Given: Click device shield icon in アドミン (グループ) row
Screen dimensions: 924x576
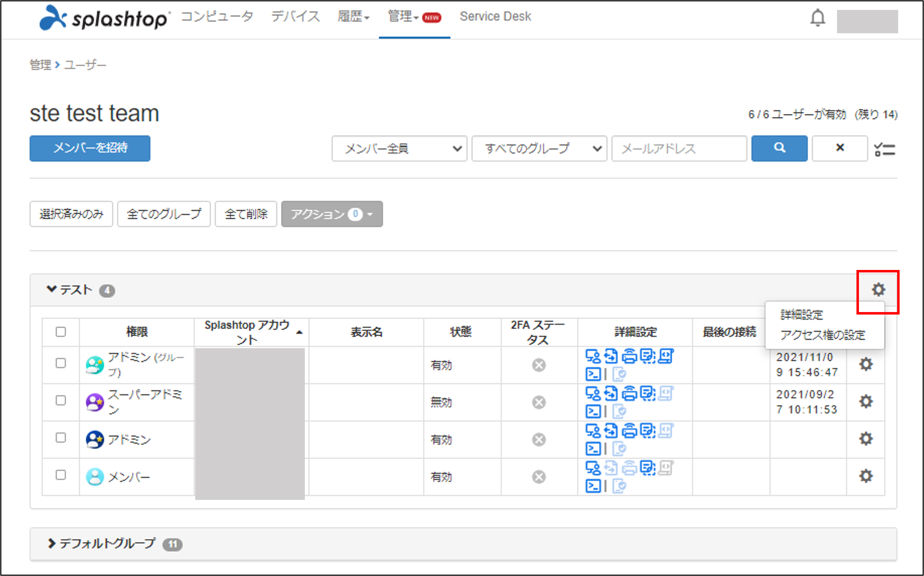Looking at the screenshot, I should coord(619,374).
